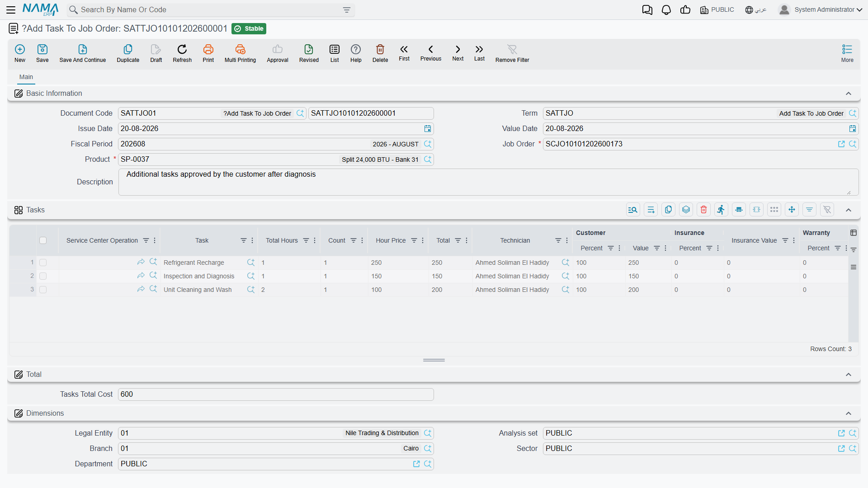Refresh the job order record
Image resolution: width=868 pixels, height=488 pixels.
coord(182,53)
